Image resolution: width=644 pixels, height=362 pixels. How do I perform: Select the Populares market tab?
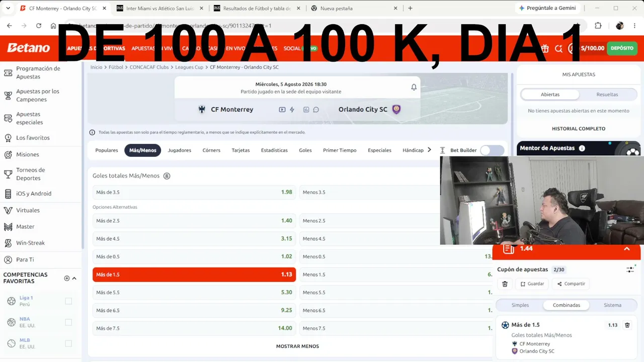click(x=107, y=150)
